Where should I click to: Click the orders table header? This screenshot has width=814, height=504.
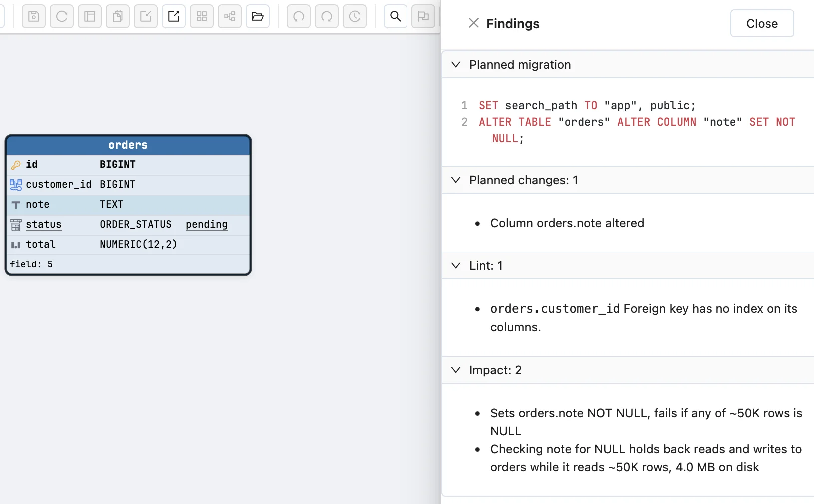(128, 145)
